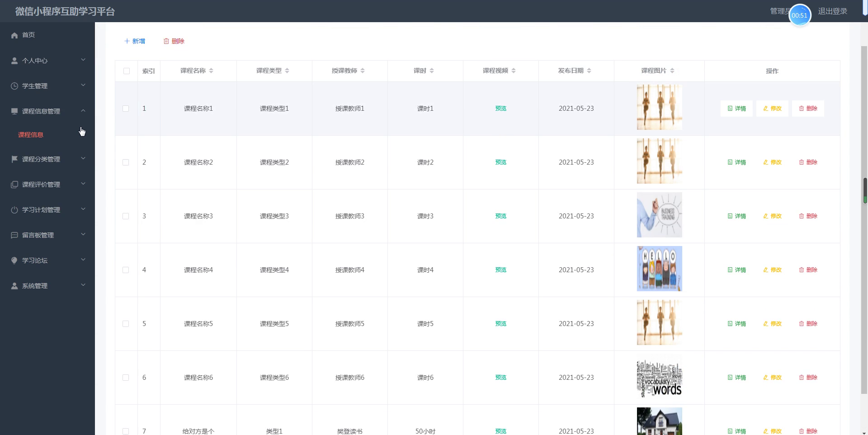Expand 学习计划管理 chevron in sidebar
The width and height of the screenshot is (868, 435).
(x=83, y=209)
